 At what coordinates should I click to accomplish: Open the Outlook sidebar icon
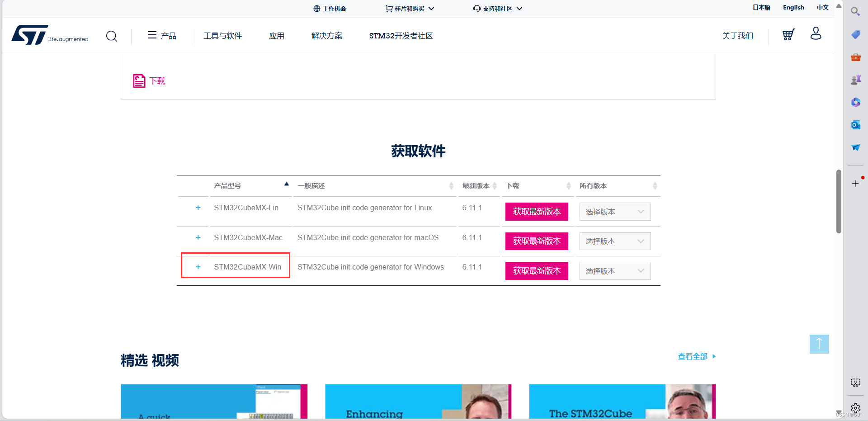click(x=855, y=125)
